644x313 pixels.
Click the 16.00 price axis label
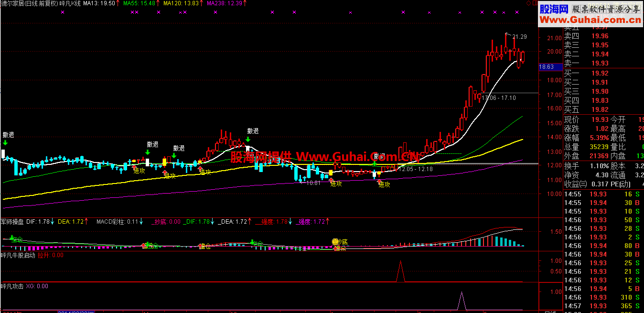pyautogui.click(x=554, y=109)
